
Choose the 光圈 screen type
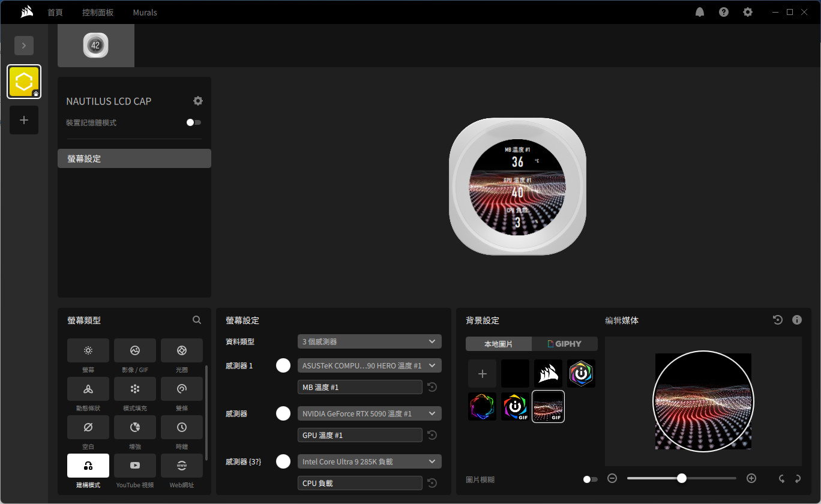pyautogui.click(x=182, y=350)
